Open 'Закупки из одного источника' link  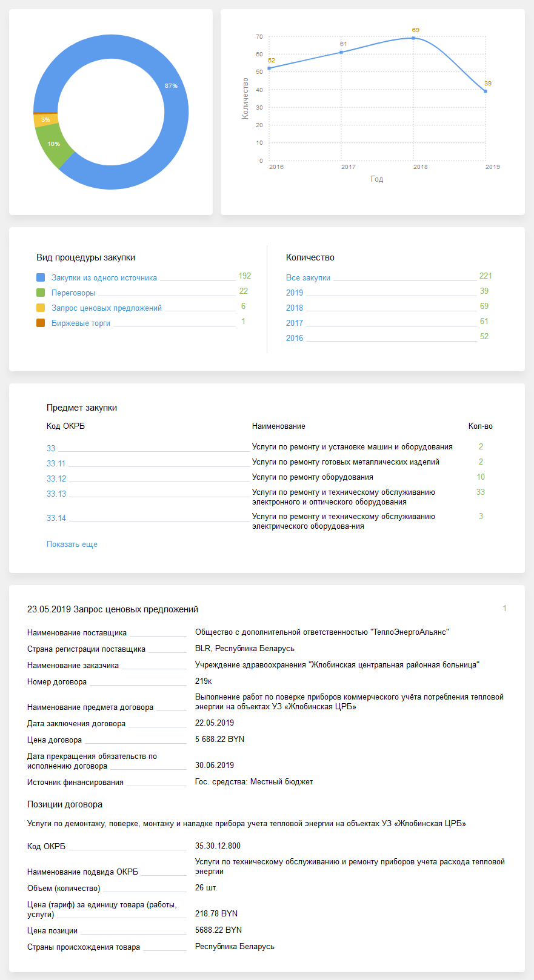pyautogui.click(x=104, y=278)
